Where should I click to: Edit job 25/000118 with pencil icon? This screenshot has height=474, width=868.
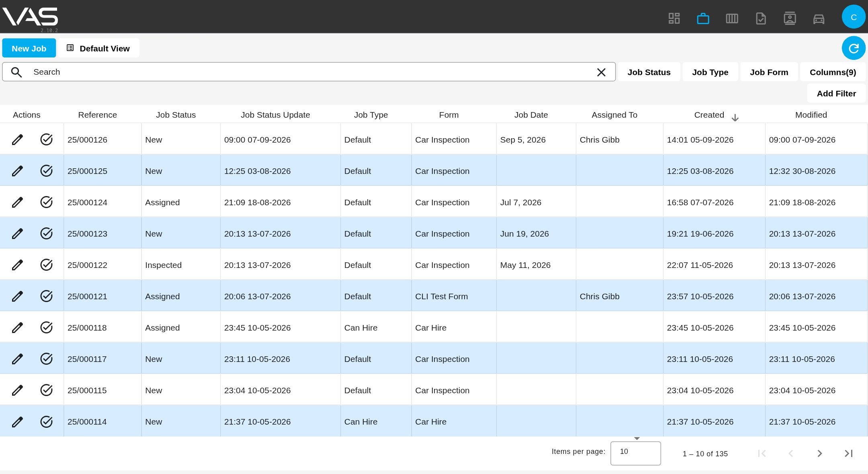17,328
